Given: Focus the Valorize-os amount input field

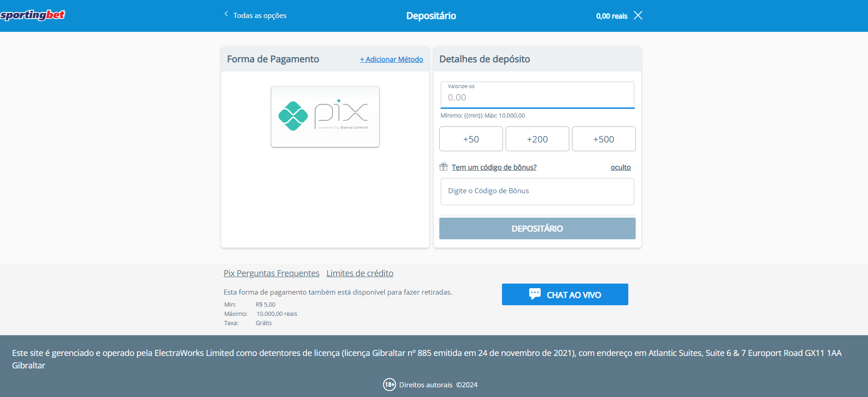Looking at the screenshot, I should [x=537, y=95].
